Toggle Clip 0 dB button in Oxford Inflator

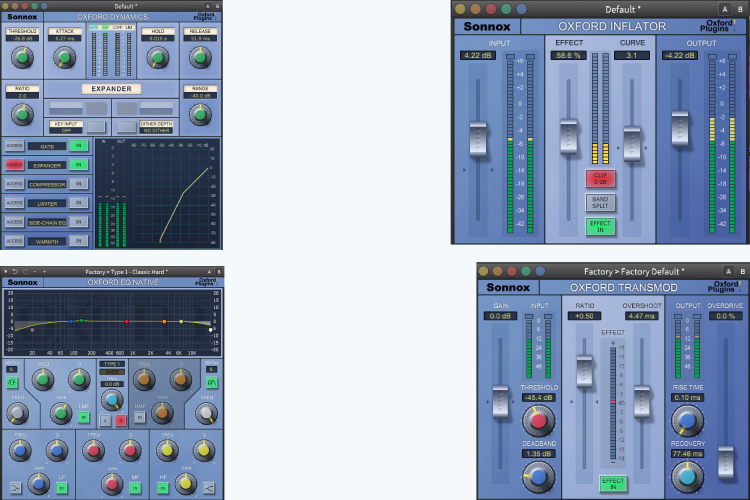(x=600, y=178)
